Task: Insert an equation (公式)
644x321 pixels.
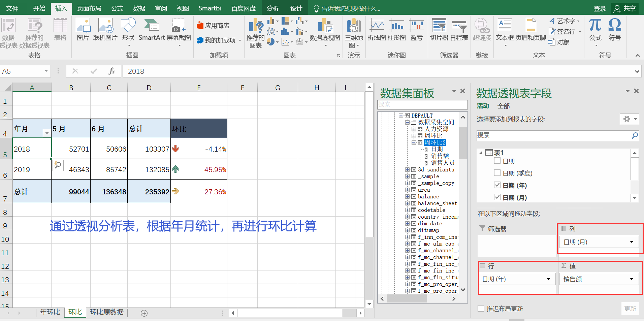Action: tap(595, 32)
